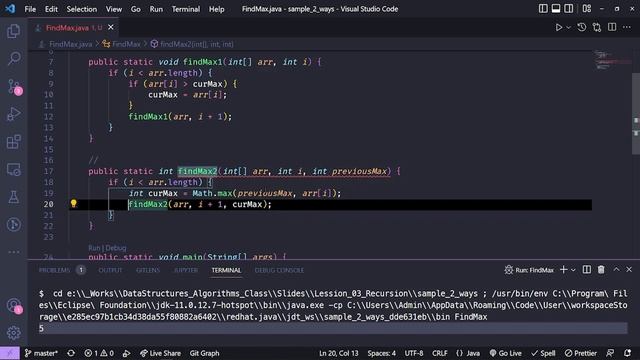The height and width of the screenshot is (360, 640).
Task: Open Git Graph from status bar
Action: coord(204,353)
